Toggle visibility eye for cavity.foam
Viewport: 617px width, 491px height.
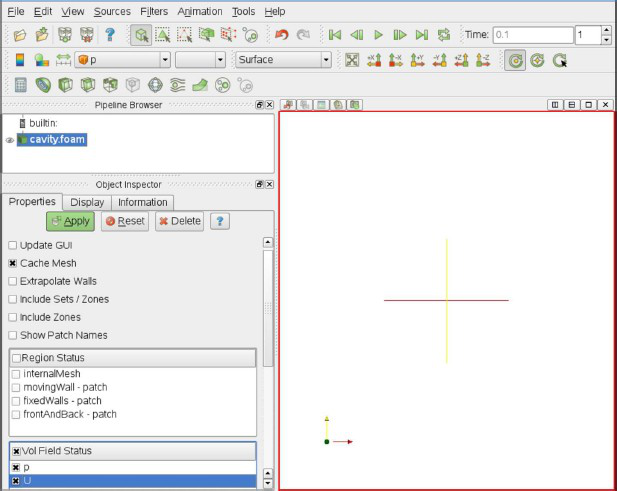pyautogui.click(x=9, y=140)
